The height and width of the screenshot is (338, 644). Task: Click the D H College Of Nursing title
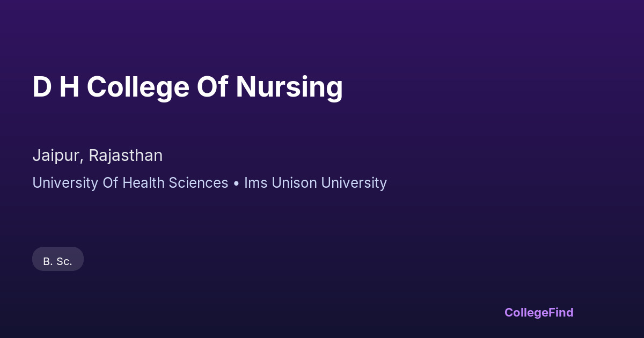pos(187,87)
